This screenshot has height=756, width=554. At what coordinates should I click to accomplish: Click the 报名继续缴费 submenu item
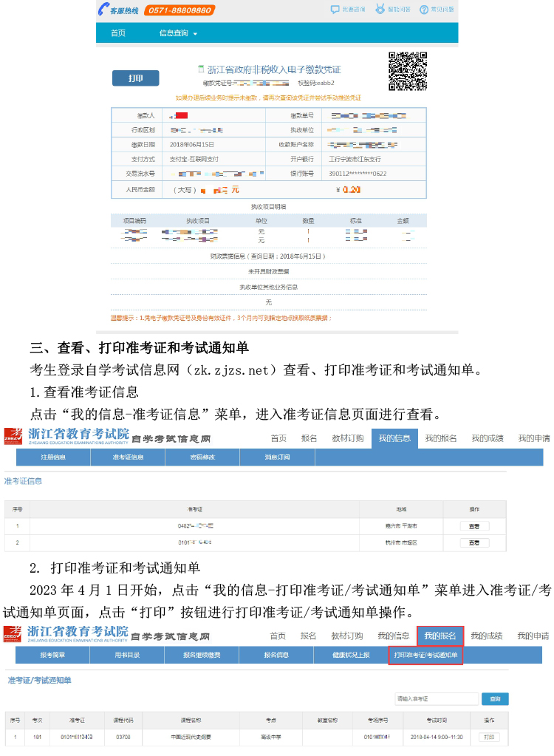pos(202,655)
